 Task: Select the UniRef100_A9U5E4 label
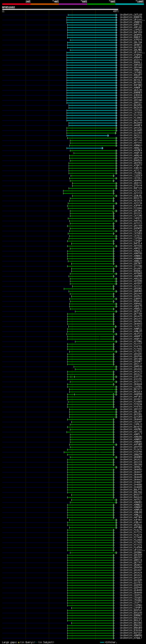(x=131, y=151)
